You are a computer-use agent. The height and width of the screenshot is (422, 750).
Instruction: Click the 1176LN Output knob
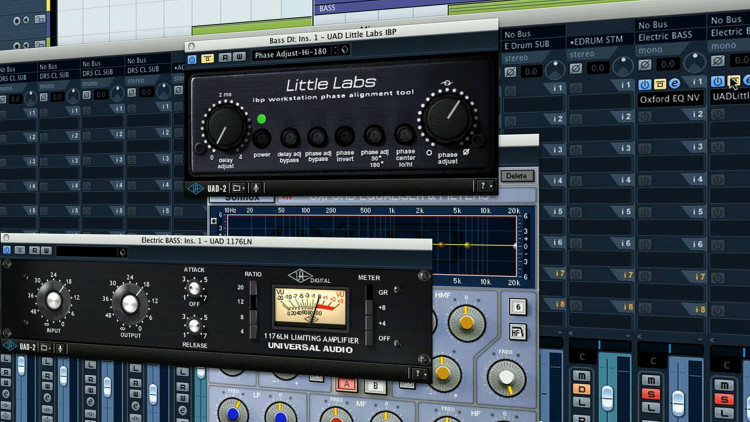click(130, 304)
